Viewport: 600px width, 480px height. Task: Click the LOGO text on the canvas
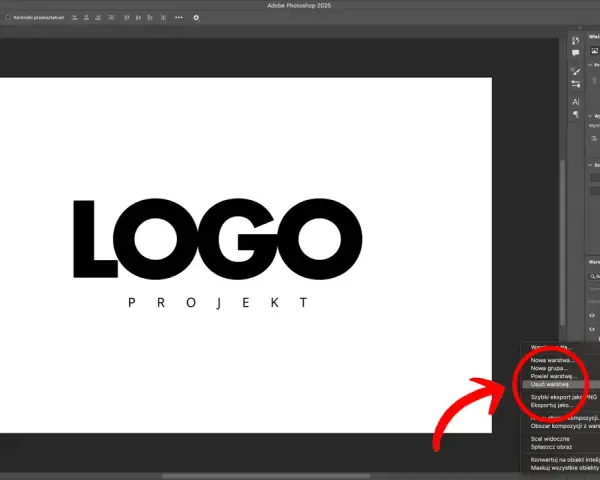click(218, 239)
